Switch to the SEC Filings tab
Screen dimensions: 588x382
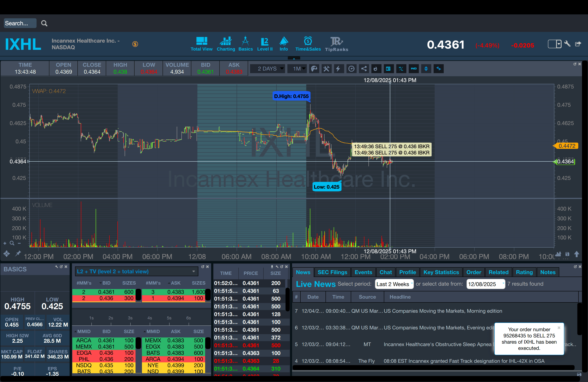coord(332,272)
